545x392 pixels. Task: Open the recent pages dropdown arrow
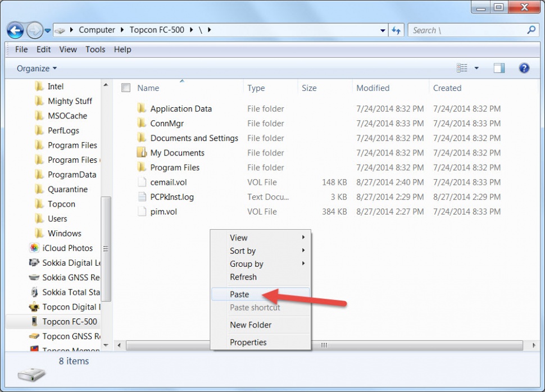pos(48,30)
